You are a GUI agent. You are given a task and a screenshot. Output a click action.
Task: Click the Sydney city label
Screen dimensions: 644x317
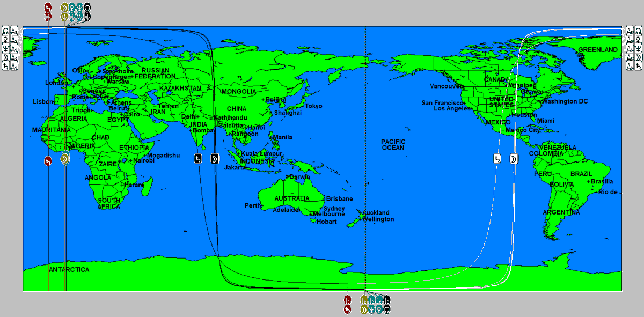point(334,209)
